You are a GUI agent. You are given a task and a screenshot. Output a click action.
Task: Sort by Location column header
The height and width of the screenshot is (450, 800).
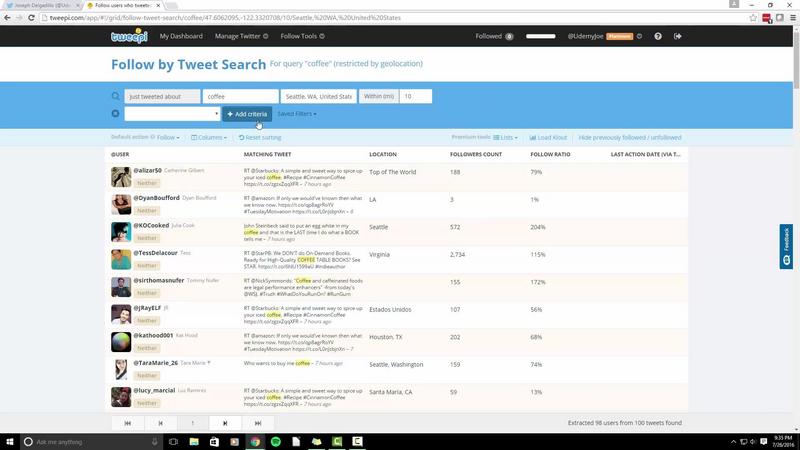tap(383, 154)
